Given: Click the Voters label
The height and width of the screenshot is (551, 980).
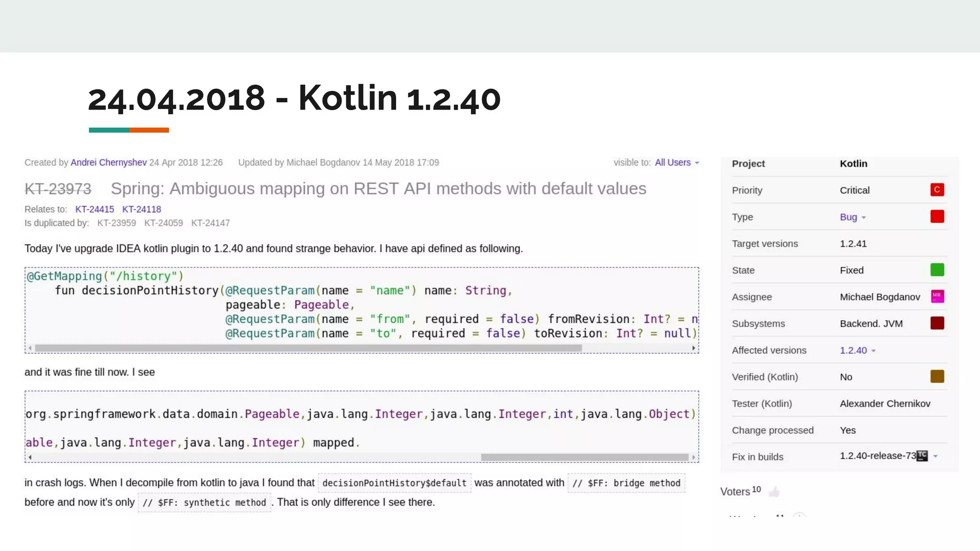Looking at the screenshot, I should (x=735, y=492).
